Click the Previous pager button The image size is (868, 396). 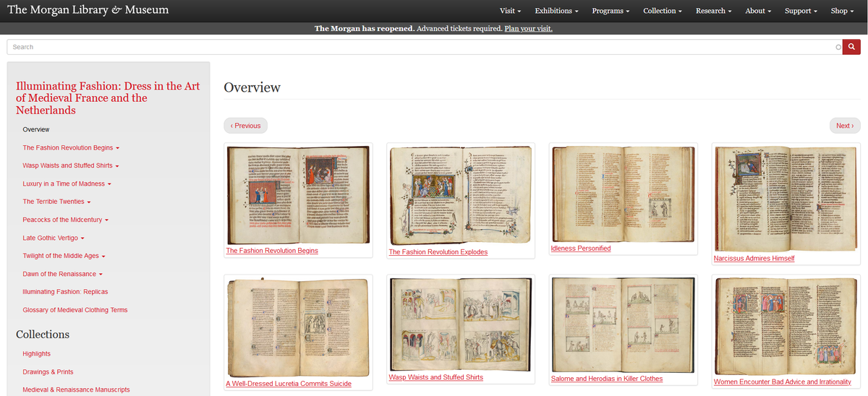[x=245, y=126]
